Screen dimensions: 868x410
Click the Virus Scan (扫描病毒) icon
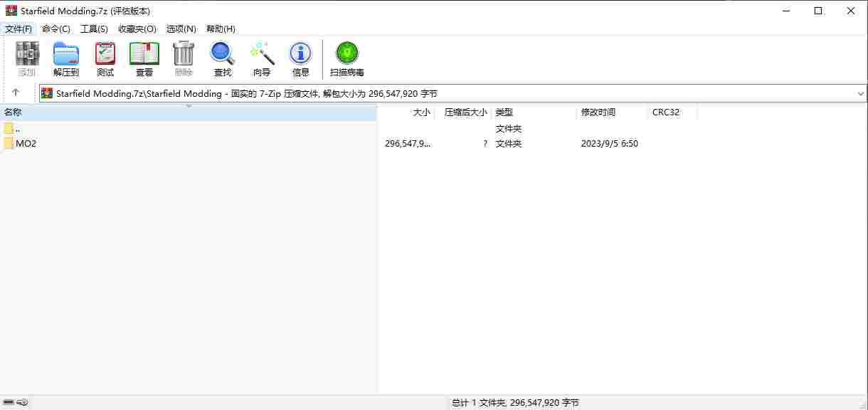[347, 53]
